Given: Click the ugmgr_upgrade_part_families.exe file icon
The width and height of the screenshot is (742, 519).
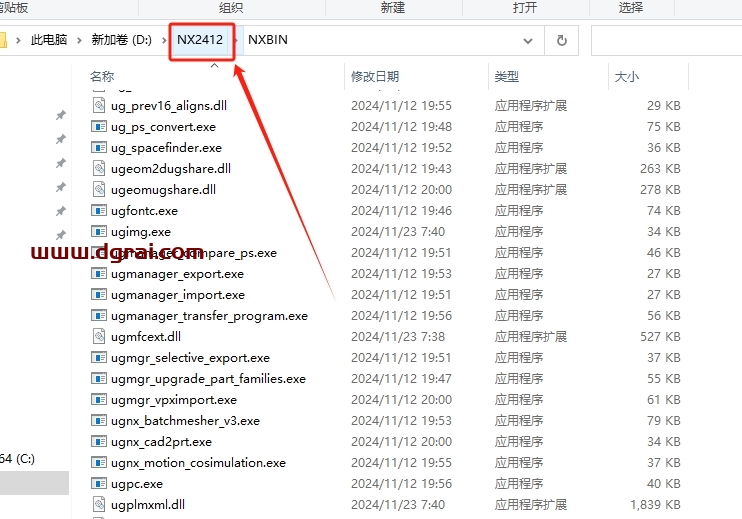Looking at the screenshot, I should point(99,378).
